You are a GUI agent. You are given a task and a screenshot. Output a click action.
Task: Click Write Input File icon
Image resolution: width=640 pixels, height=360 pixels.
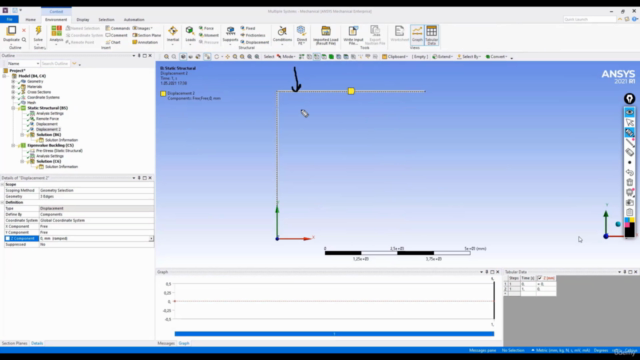353,31
